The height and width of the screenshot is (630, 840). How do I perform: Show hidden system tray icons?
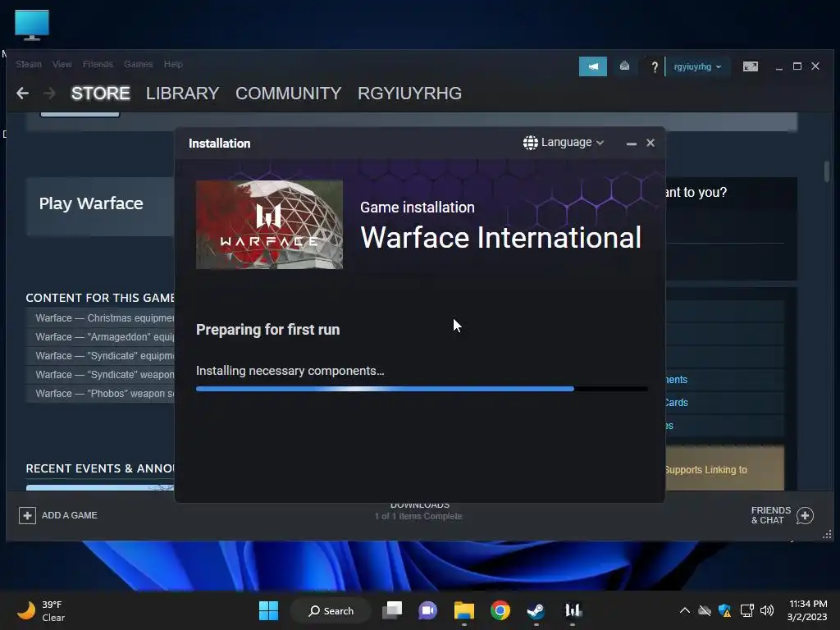coord(685,610)
